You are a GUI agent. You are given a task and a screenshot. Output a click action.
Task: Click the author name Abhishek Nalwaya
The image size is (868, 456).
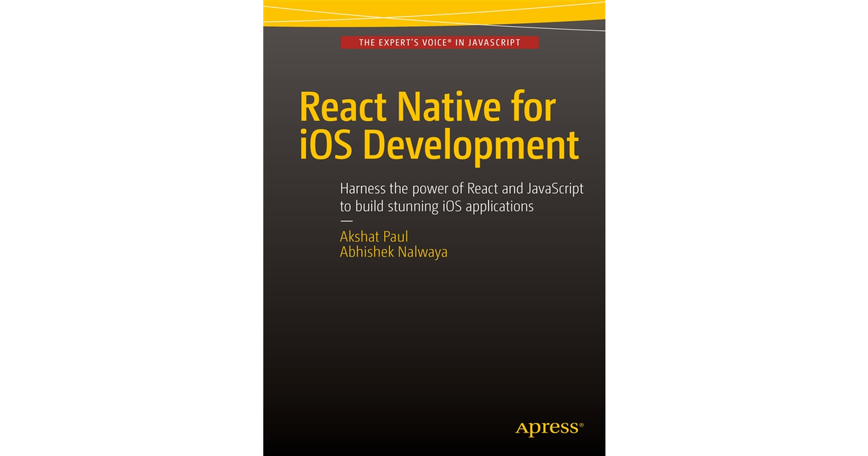pos(394,252)
